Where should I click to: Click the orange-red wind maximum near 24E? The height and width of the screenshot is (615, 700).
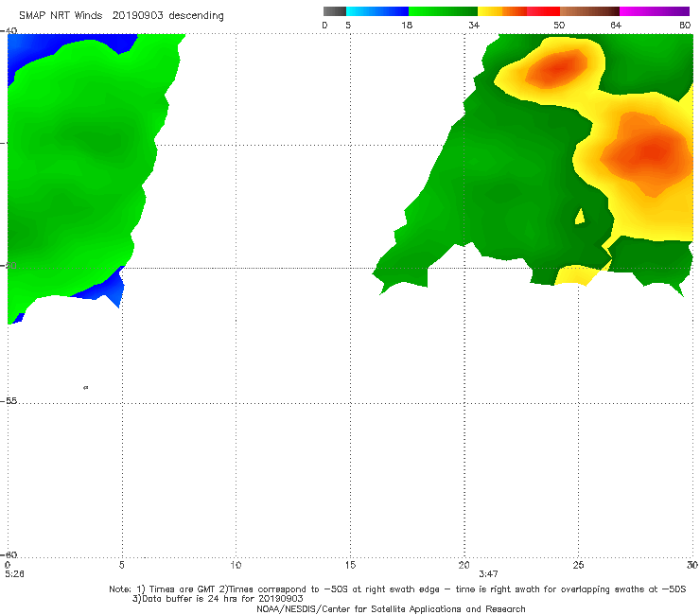point(557,68)
